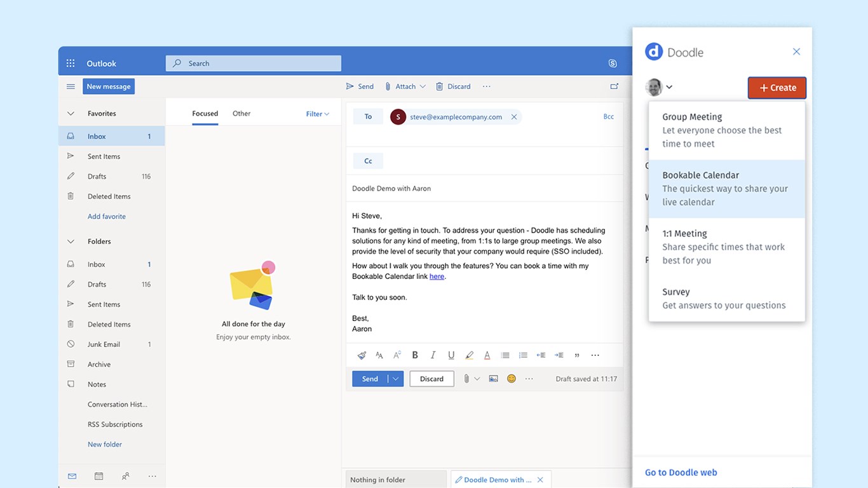Click the Doodle Create button
Viewport: 868px width, 488px height.
[777, 88]
